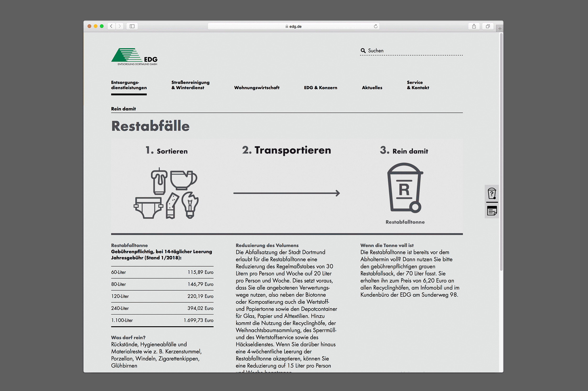Open Straßenreinigung & Winterdienst menu
The image size is (588, 391).
coord(190,85)
